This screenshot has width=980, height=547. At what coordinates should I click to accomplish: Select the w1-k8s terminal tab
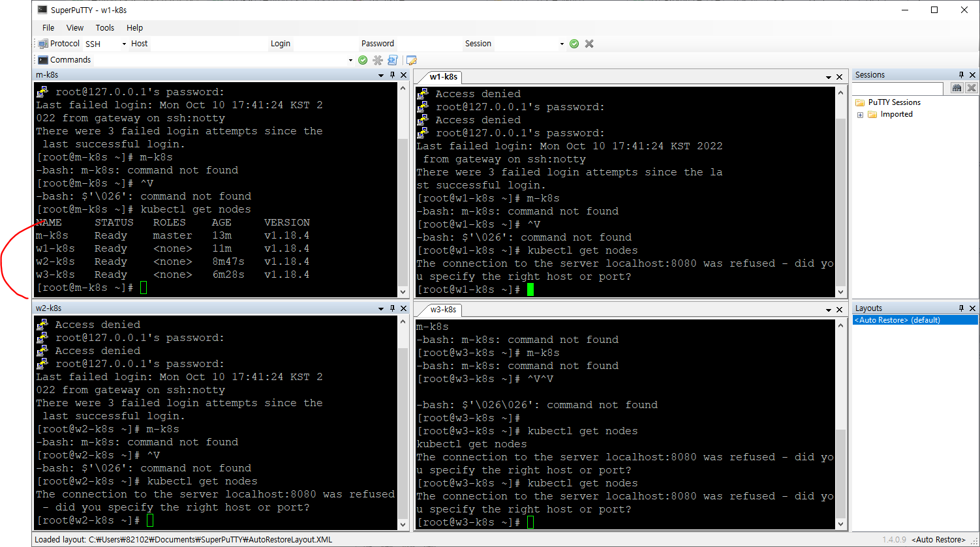click(444, 77)
